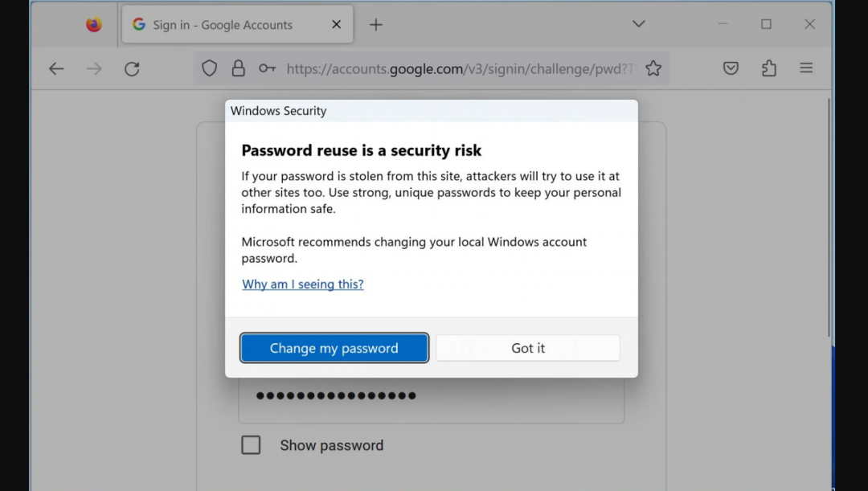Open saved passwords key icon

(267, 69)
